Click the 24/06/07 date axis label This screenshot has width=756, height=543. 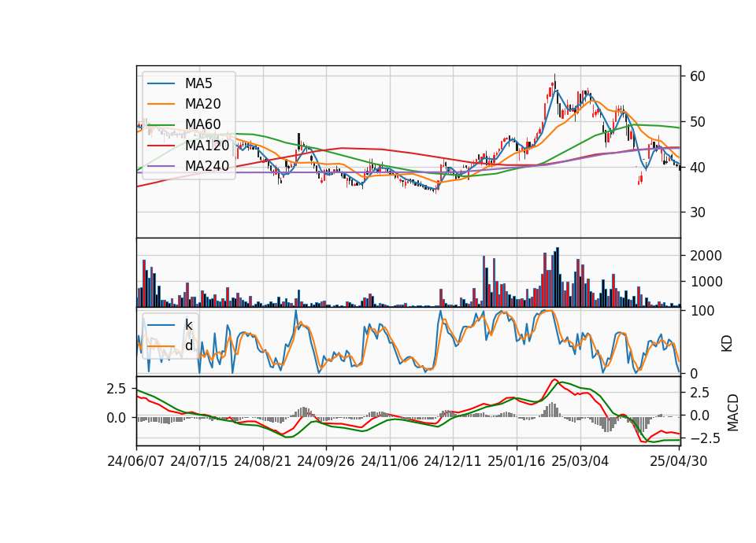coord(136,461)
